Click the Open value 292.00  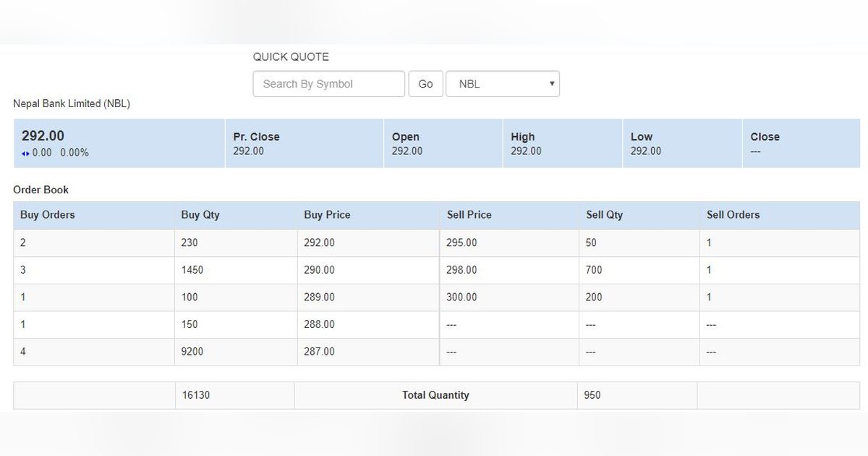coord(407,151)
